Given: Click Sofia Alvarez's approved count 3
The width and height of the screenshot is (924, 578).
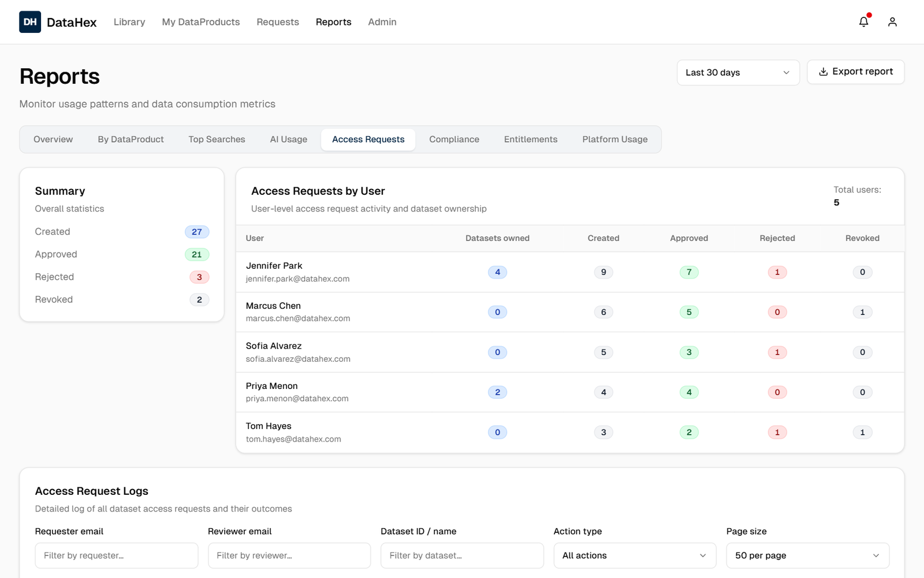Looking at the screenshot, I should click(689, 353).
